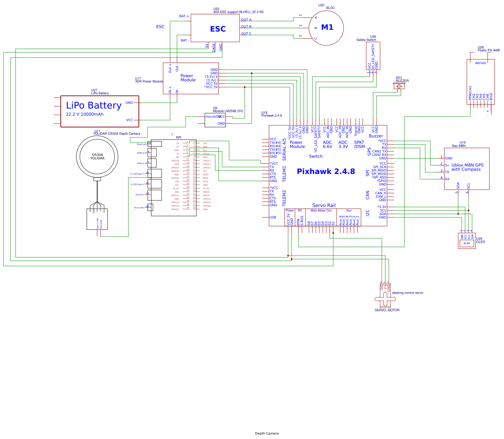
Task: Select the Ublox M8N GPS block
Action: tap(467, 169)
